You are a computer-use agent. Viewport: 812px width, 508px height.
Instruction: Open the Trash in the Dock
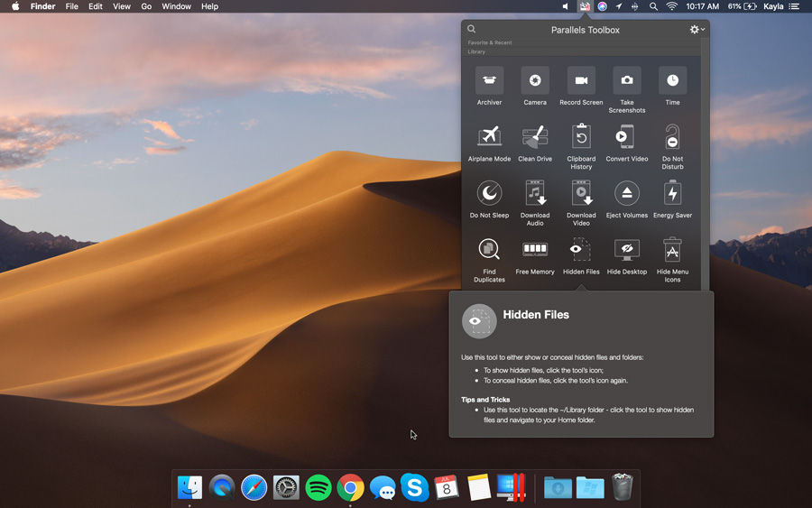pos(622,486)
